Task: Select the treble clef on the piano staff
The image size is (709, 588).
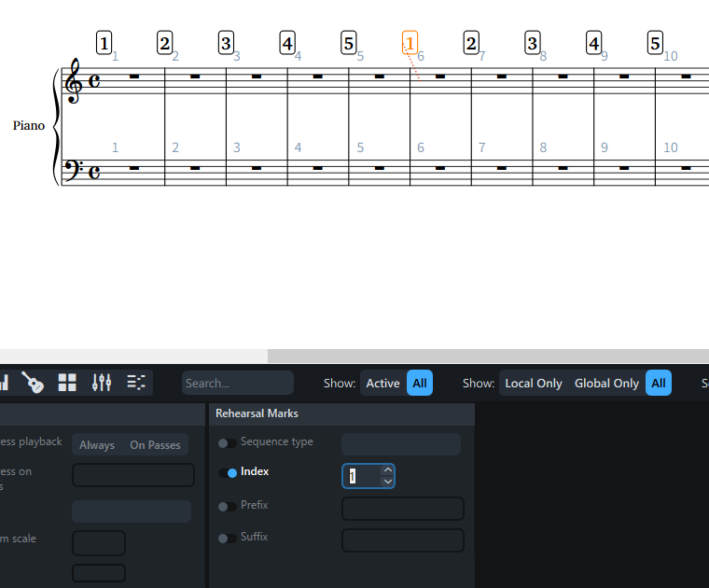Action: click(x=74, y=81)
